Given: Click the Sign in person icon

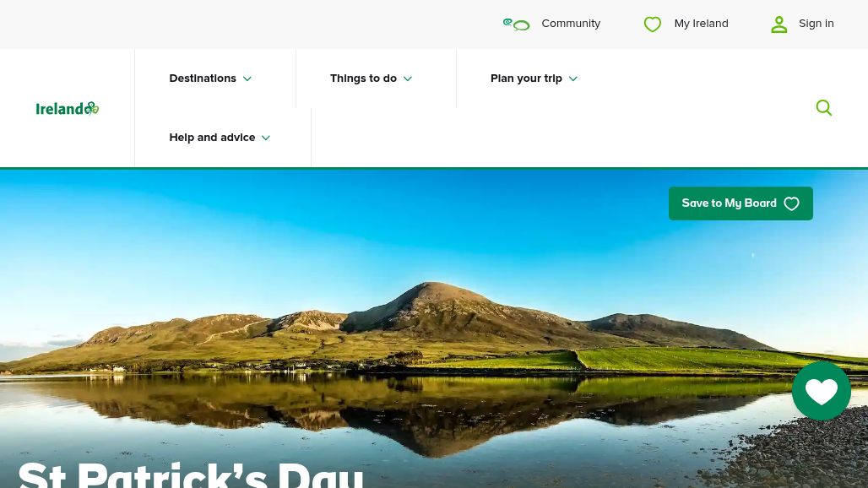Looking at the screenshot, I should [x=778, y=24].
